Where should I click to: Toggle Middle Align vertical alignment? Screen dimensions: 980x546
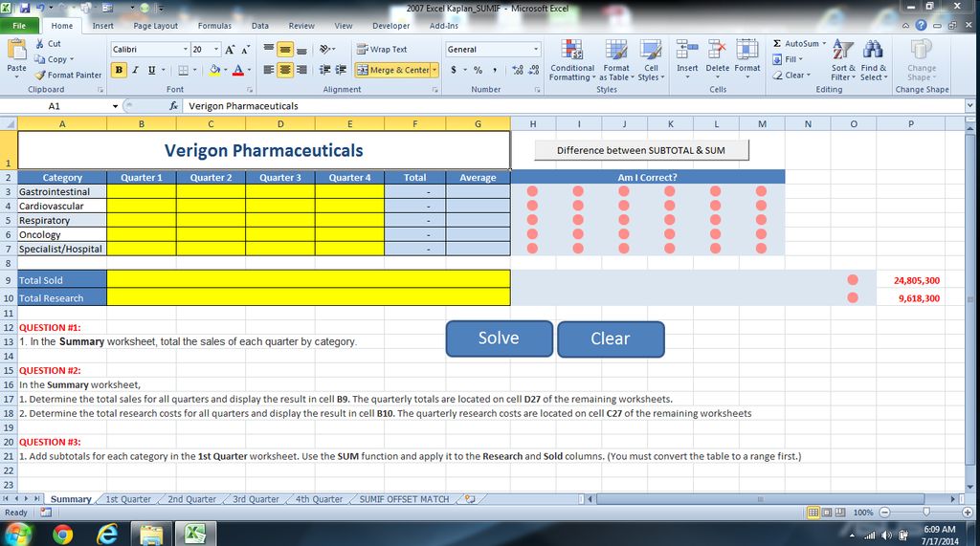click(285, 50)
